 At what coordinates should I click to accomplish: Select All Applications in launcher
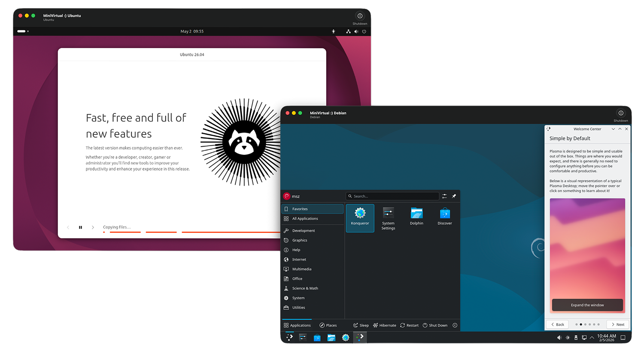(x=313, y=219)
